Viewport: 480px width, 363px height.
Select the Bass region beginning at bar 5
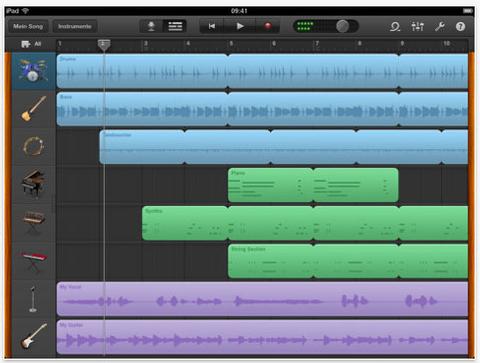pyautogui.click(x=313, y=109)
